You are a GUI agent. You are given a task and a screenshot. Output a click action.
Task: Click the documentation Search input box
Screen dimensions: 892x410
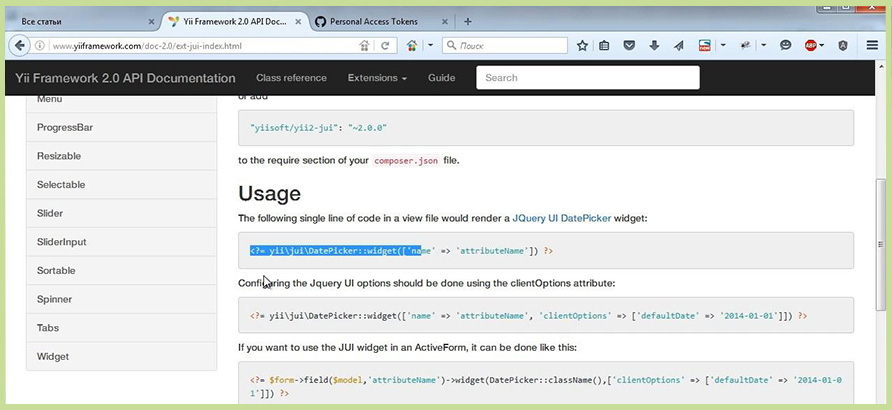pyautogui.click(x=588, y=78)
